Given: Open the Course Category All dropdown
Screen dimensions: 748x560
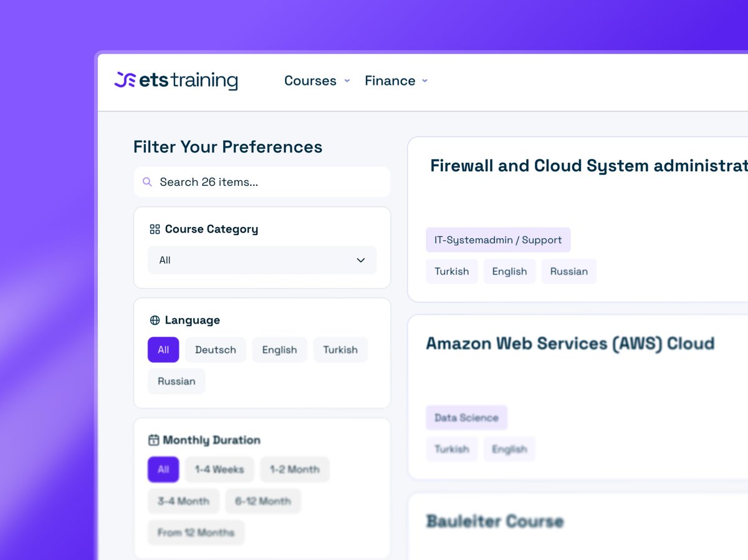Looking at the screenshot, I should tap(262, 260).
